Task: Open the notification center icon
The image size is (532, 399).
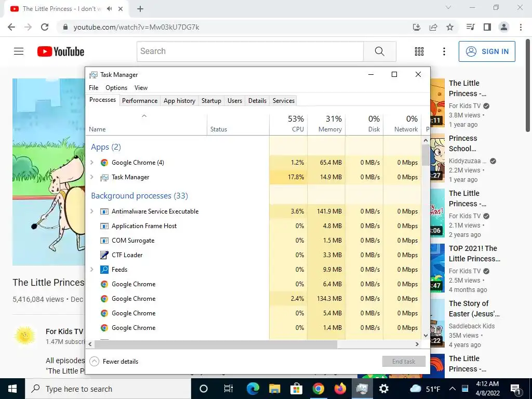Action: (516, 389)
